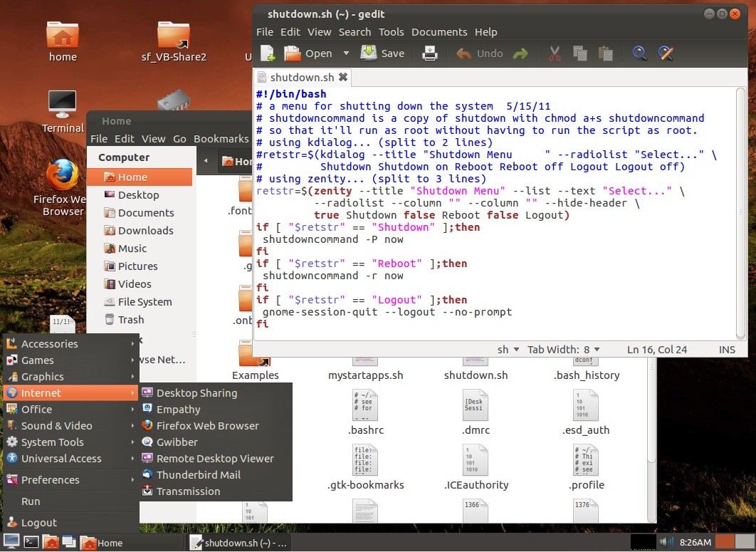Open terminal launcher in the taskbar
Viewport: 756px width, 552px height.
[31, 542]
